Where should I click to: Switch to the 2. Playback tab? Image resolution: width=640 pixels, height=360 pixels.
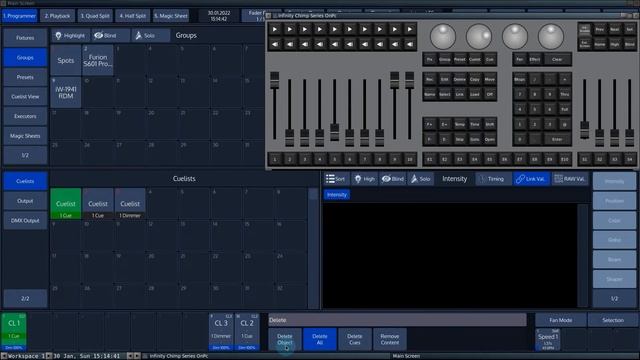(x=58, y=16)
